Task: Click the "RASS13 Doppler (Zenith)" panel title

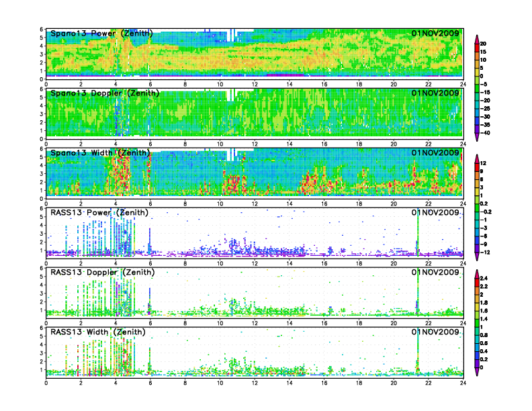Action: [x=103, y=272]
